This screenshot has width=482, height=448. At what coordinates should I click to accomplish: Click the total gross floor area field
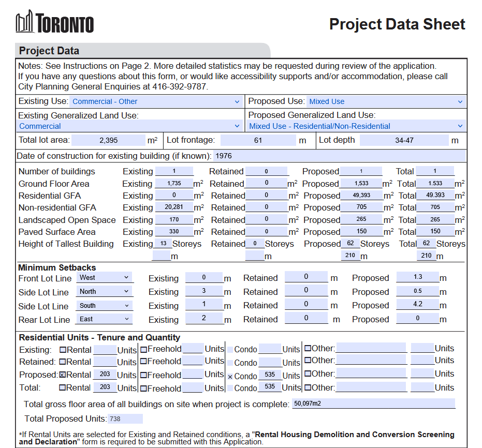[373, 404]
